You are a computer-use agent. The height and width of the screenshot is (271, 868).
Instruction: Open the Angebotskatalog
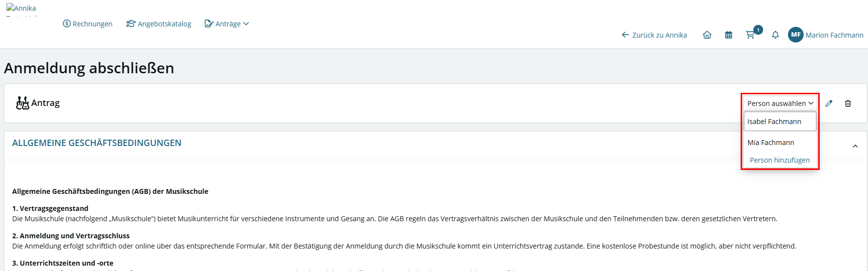click(x=159, y=23)
